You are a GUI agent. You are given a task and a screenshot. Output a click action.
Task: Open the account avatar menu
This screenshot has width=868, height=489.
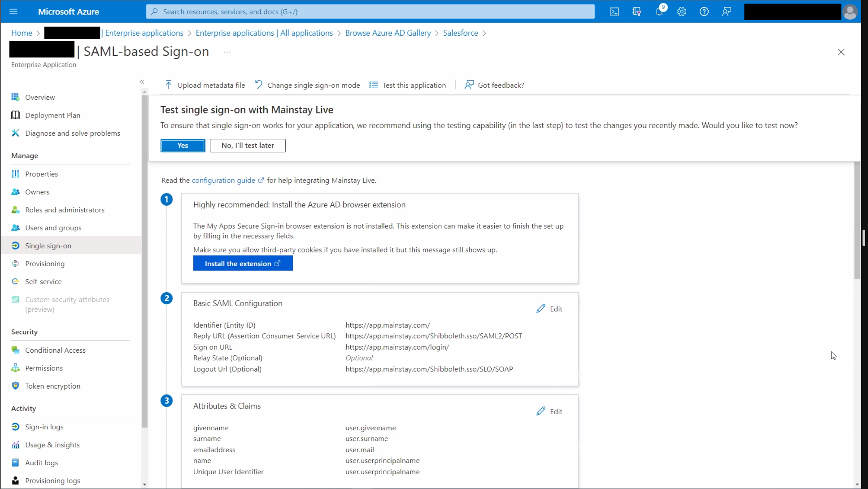tap(850, 12)
